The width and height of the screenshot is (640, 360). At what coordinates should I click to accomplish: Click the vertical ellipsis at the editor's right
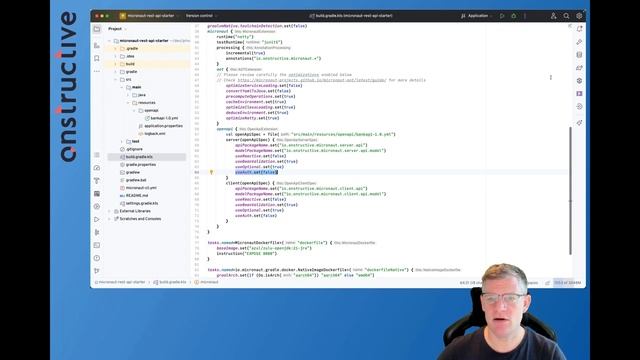coord(551,78)
